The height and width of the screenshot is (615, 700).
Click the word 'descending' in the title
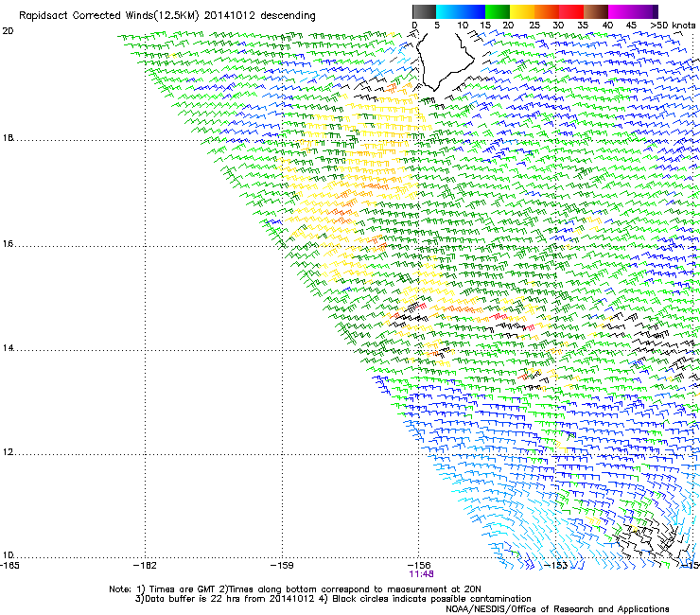pyautogui.click(x=288, y=16)
